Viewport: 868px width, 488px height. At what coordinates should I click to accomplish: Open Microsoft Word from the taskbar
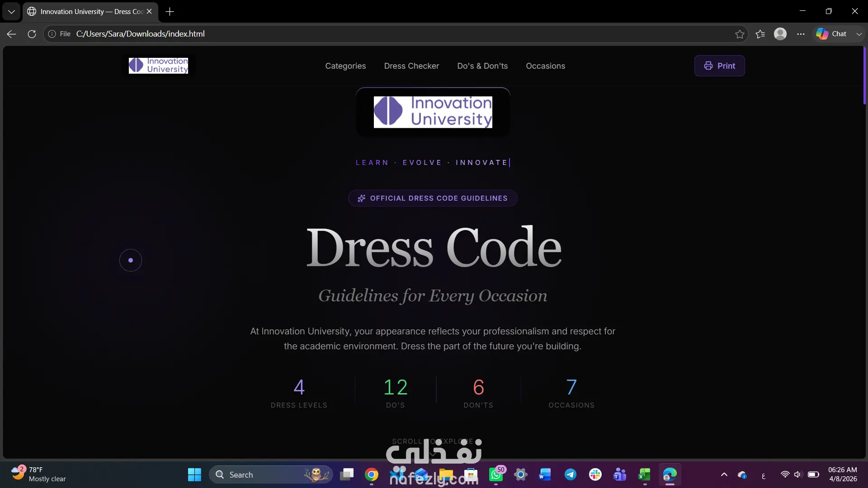[545, 474]
